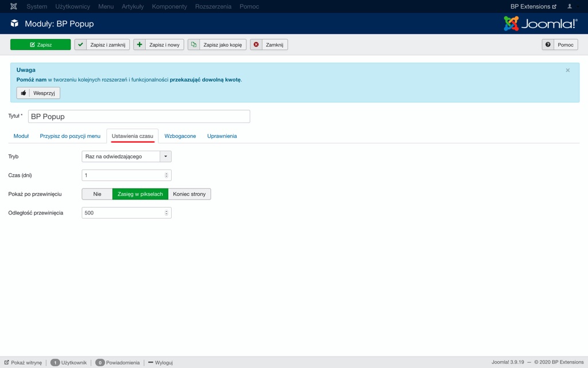
Task: Open the Rozszerzenia top menu
Action: click(213, 6)
